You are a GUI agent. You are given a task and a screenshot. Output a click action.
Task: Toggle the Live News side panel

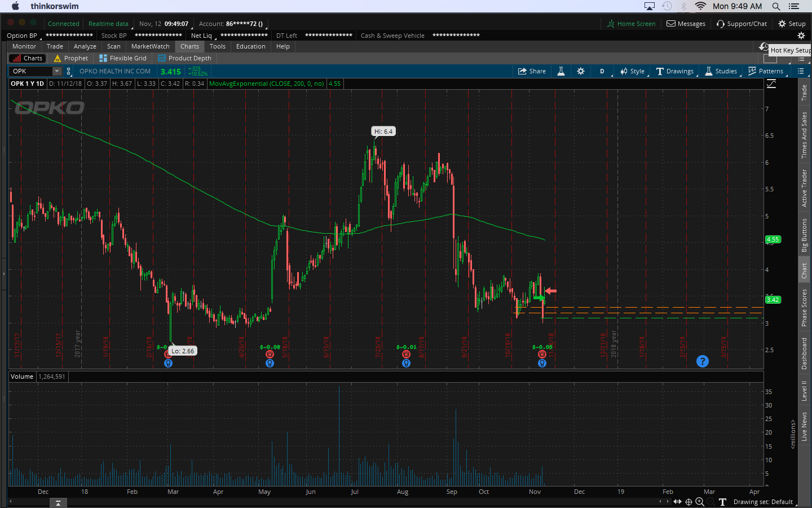point(805,426)
